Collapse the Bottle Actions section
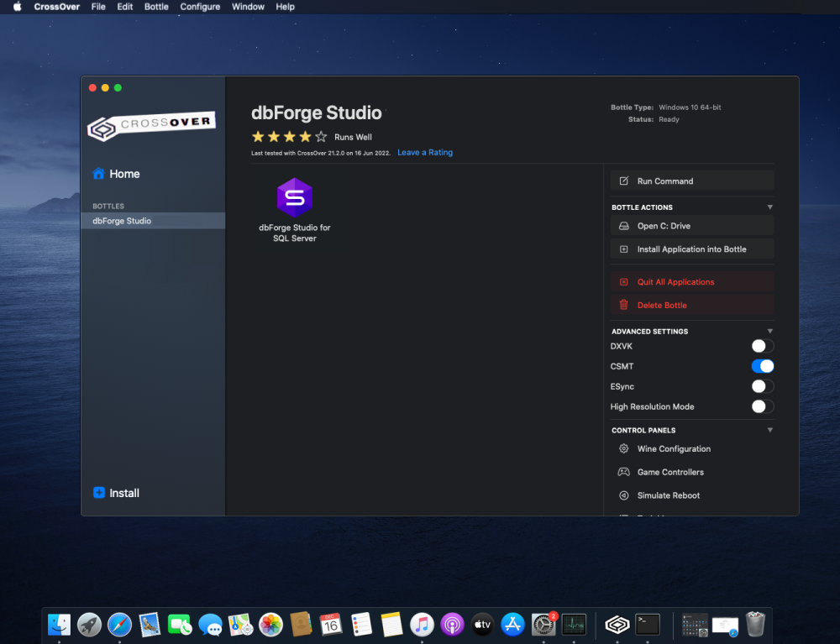 [x=769, y=207]
